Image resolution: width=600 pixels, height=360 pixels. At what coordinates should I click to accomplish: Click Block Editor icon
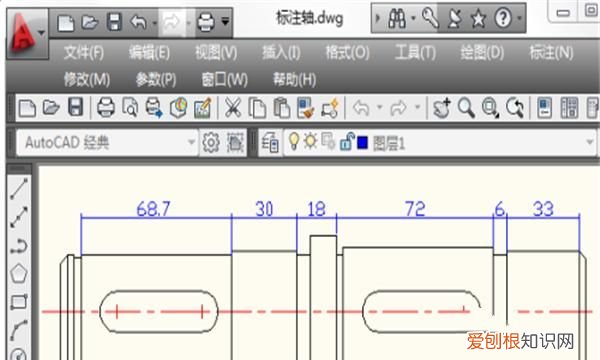[x=330, y=108]
